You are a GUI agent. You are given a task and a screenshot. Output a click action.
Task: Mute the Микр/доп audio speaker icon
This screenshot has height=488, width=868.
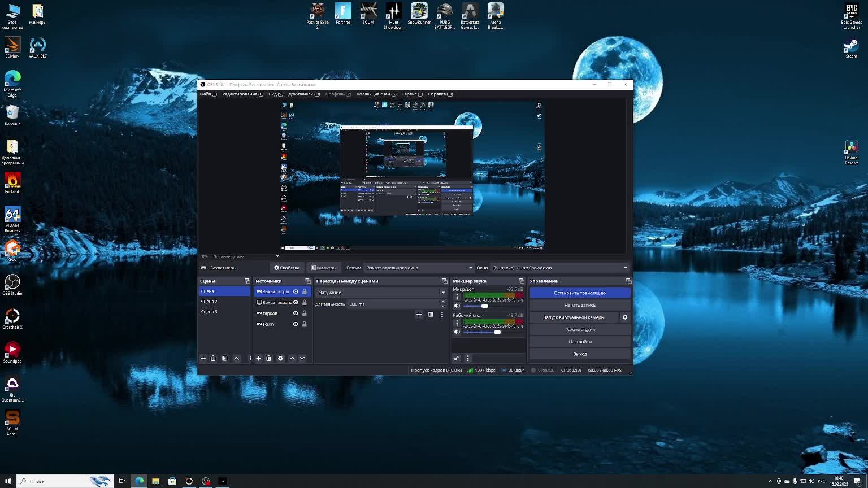[x=457, y=306]
